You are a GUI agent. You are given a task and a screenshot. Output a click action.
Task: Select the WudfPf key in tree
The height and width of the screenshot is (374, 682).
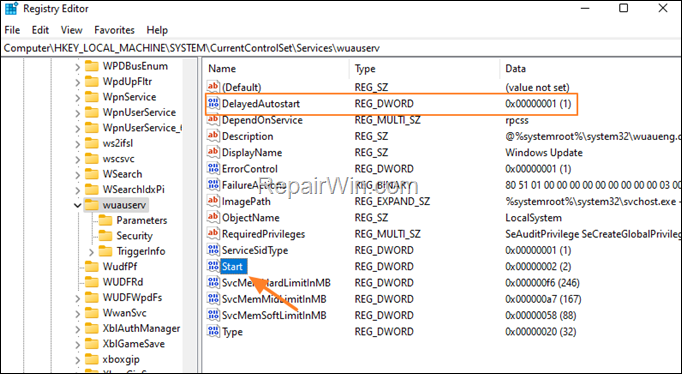120,266
